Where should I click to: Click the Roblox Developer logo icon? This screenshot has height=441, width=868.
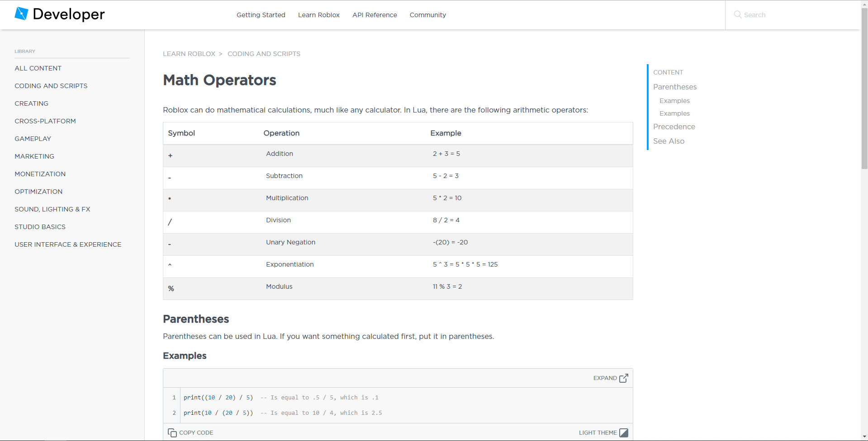(21, 14)
